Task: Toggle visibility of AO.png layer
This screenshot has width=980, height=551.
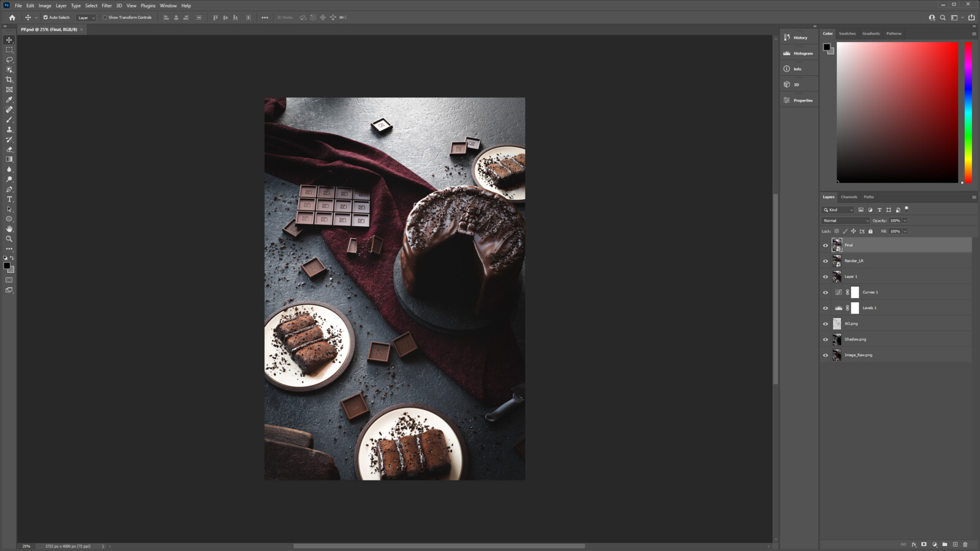Action: click(825, 324)
